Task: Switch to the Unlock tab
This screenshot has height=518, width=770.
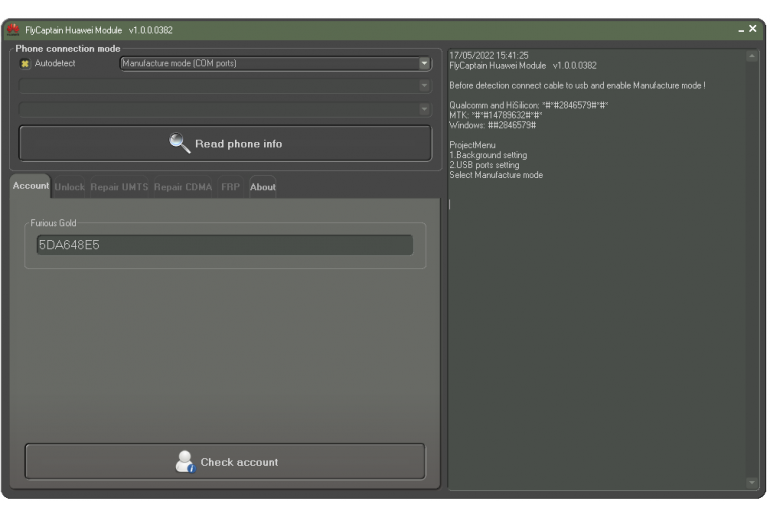Action: [x=69, y=187]
